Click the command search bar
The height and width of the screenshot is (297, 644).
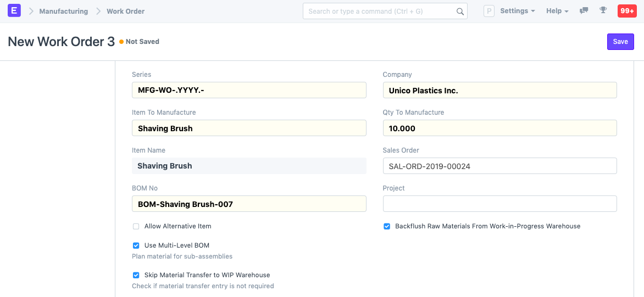379,12
